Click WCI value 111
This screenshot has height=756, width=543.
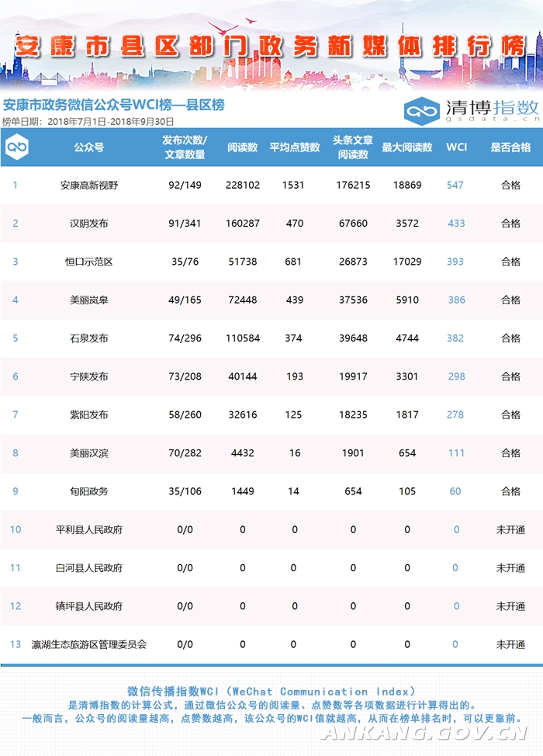pos(456,453)
